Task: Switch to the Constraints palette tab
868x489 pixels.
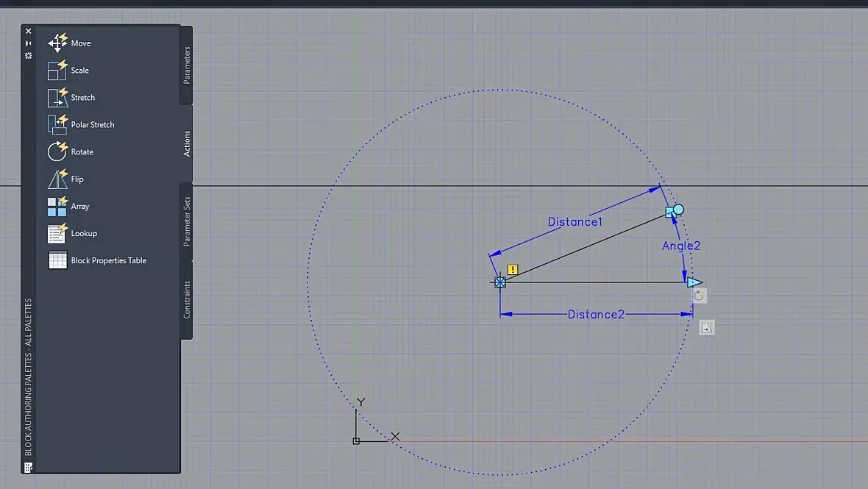Action: (x=187, y=299)
